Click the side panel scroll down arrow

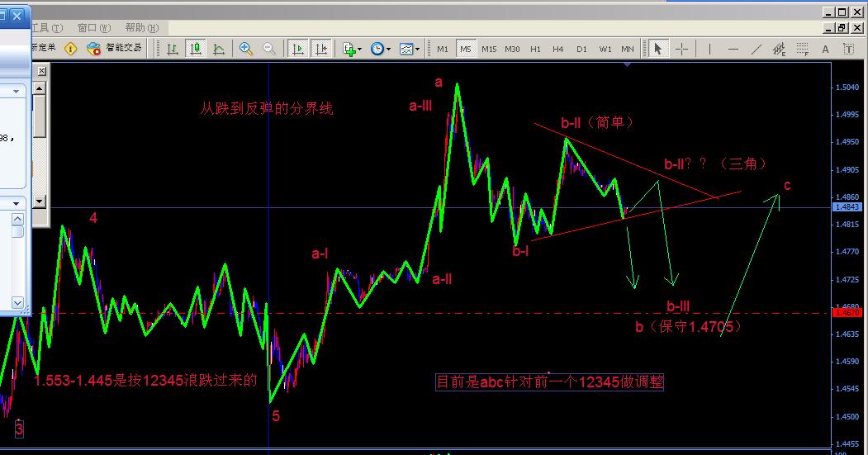(40, 201)
